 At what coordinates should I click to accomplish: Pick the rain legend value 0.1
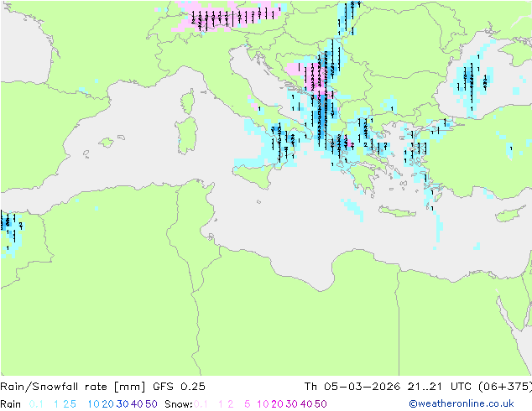click(x=36, y=404)
